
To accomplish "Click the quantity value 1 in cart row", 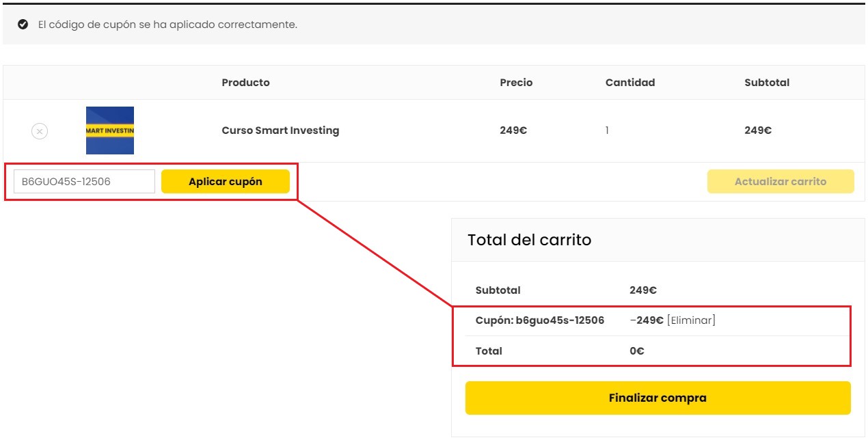I will pyautogui.click(x=607, y=130).
